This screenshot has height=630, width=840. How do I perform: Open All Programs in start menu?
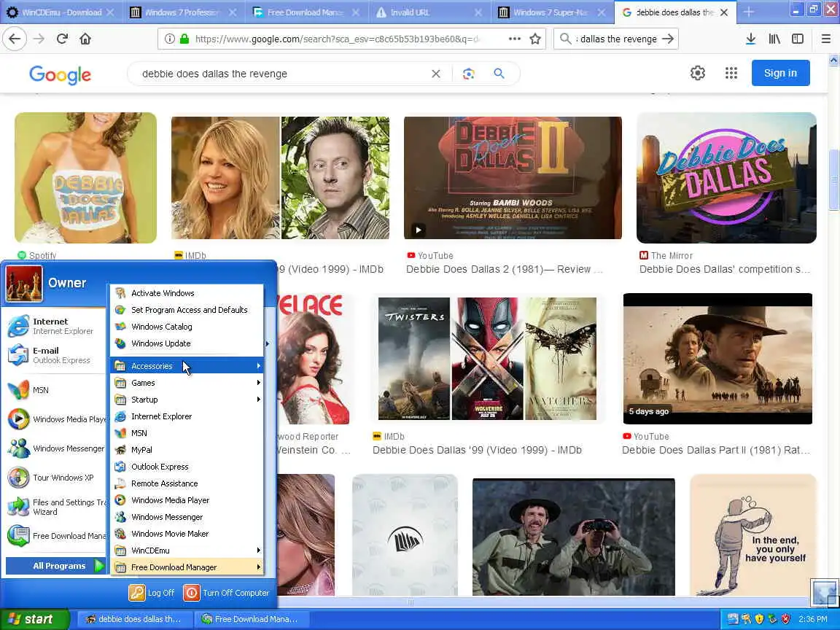pyautogui.click(x=55, y=566)
